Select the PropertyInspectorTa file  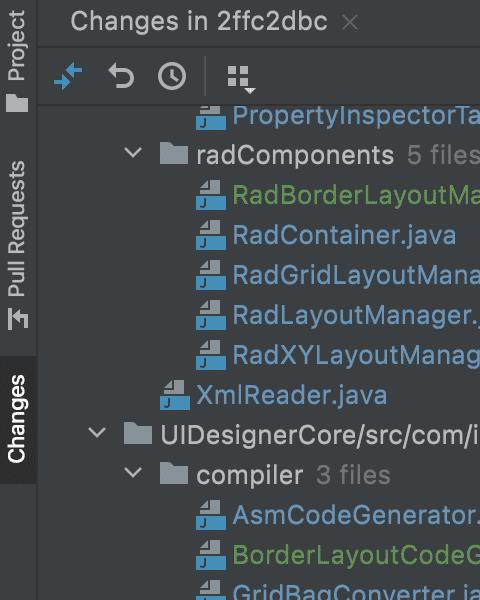(x=356, y=115)
